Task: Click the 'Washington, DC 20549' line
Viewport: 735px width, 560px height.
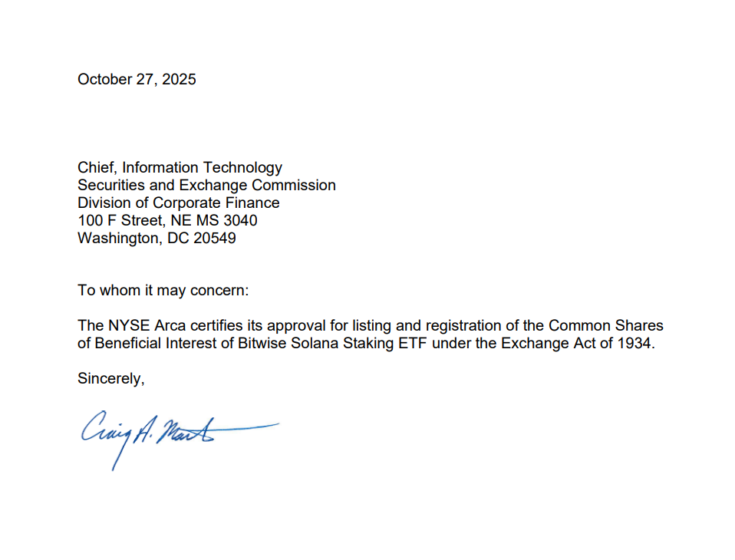Action: click(157, 238)
